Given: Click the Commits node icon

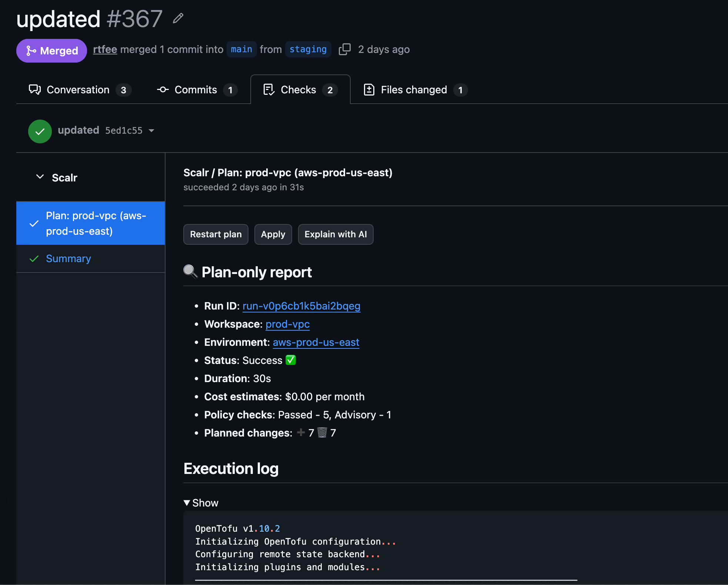Looking at the screenshot, I should click(x=163, y=90).
